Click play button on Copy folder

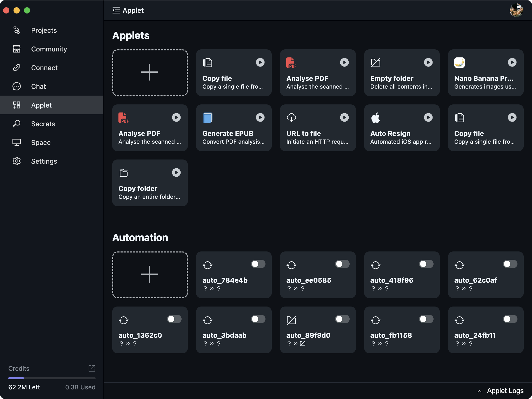176,172
